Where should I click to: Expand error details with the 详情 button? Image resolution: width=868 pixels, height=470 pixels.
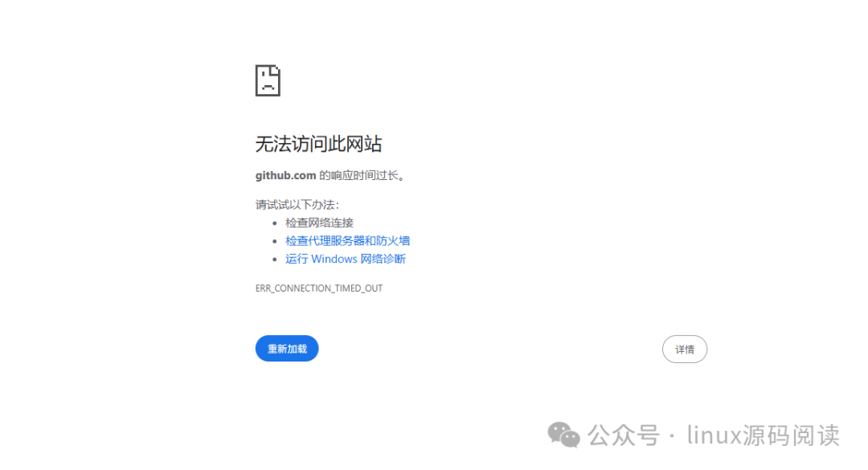point(684,349)
